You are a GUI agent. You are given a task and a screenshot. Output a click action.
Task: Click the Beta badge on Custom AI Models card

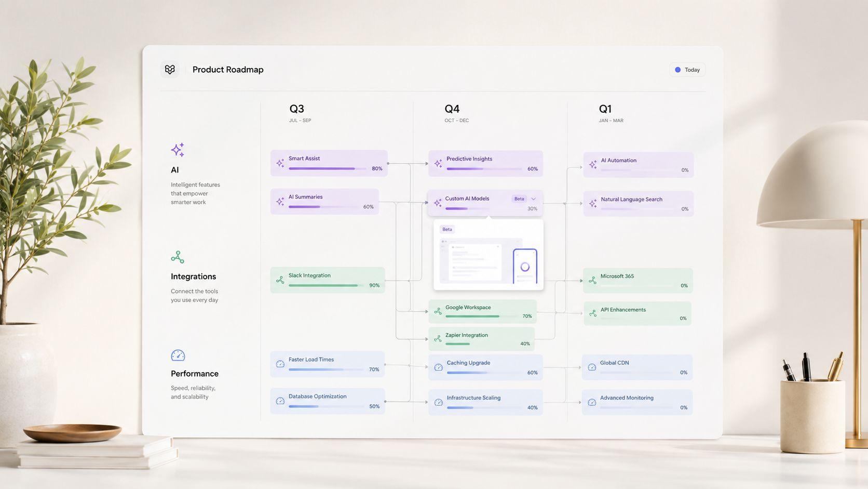click(x=519, y=199)
